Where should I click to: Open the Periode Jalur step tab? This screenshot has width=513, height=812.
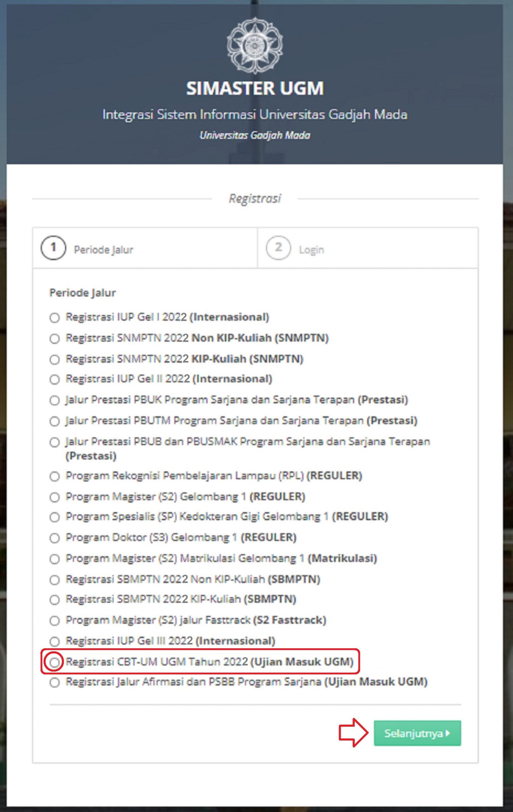(x=145, y=248)
